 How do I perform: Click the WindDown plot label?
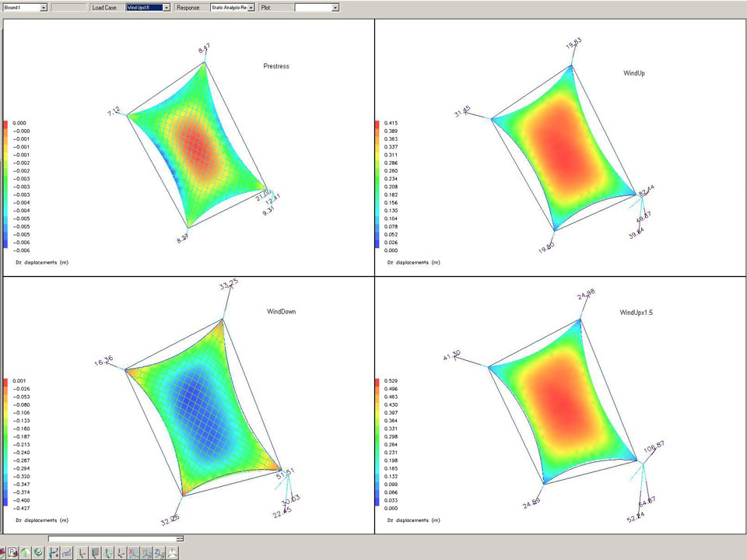(281, 311)
